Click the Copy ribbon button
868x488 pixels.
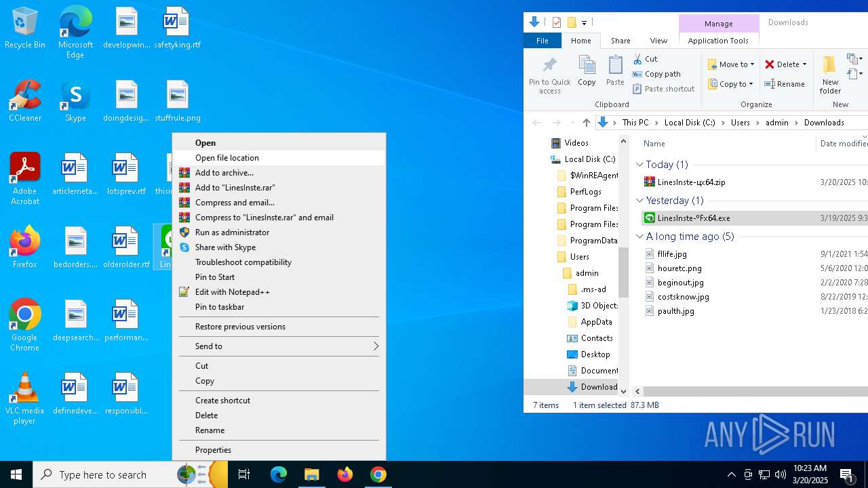[587, 70]
